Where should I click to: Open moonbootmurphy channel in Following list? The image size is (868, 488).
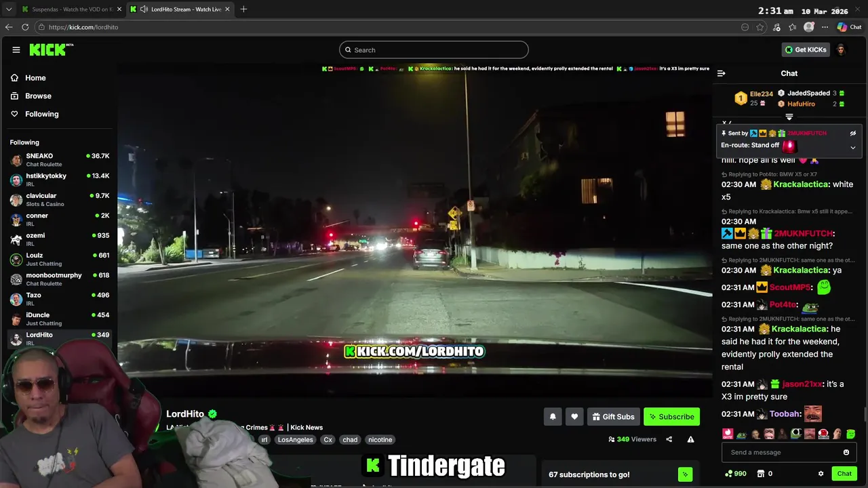point(60,279)
